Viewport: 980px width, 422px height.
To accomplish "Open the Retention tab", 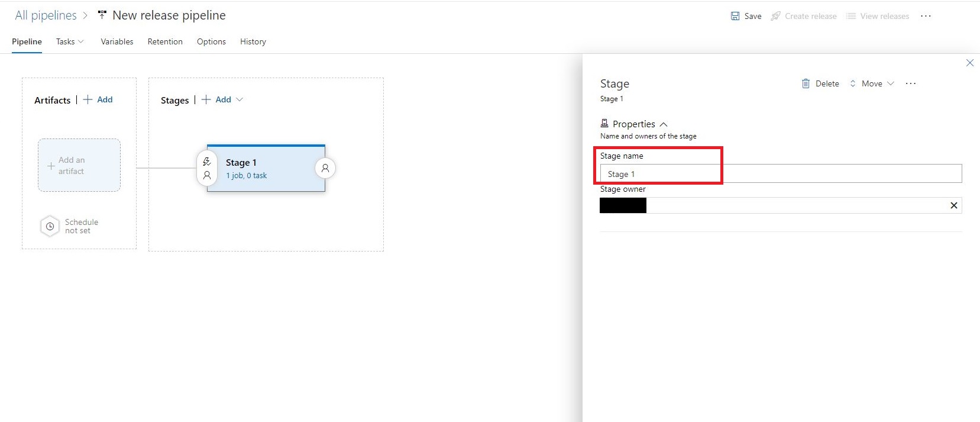I will pyautogui.click(x=165, y=41).
